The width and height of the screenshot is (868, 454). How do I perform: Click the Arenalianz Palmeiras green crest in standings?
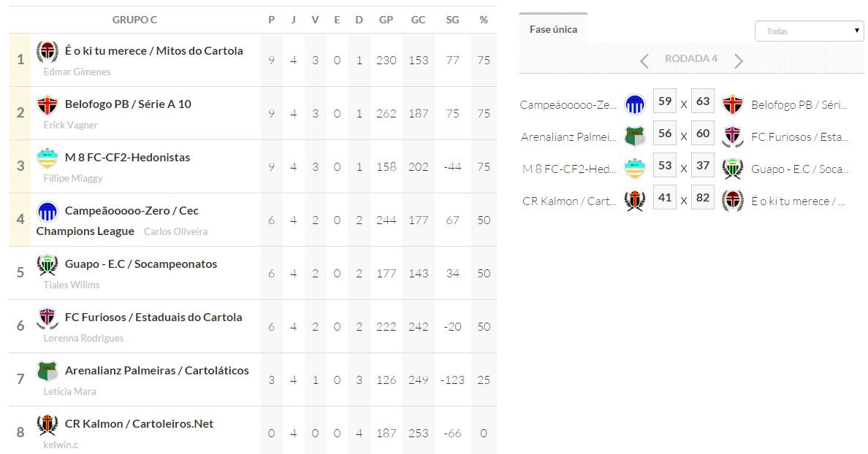47,372
